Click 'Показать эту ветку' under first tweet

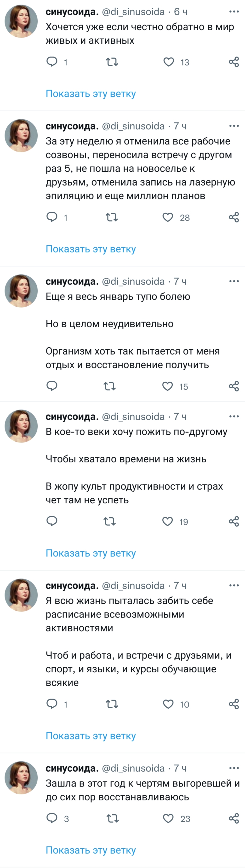(91, 94)
